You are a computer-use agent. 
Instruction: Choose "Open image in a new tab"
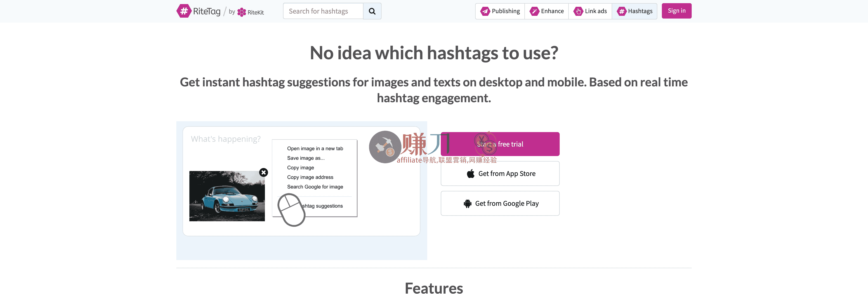pos(315,148)
